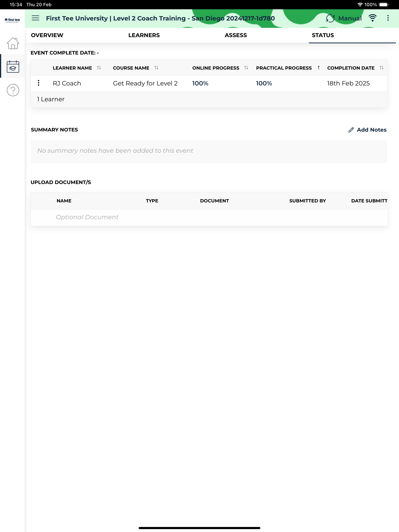Click the Manual sync button
This screenshot has width=399, height=532.
click(344, 18)
